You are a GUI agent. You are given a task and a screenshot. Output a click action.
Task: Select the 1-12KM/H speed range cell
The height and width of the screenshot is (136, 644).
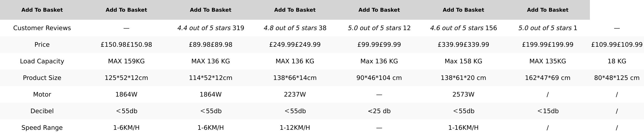[295, 128]
